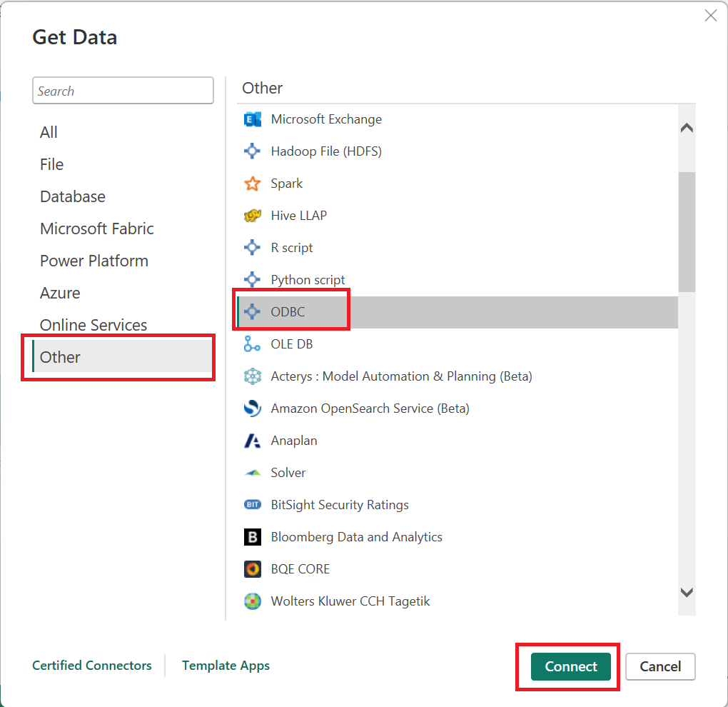Image resolution: width=728 pixels, height=707 pixels.
Task: Pick the R script connector
Action: click(x=293, y=248)
